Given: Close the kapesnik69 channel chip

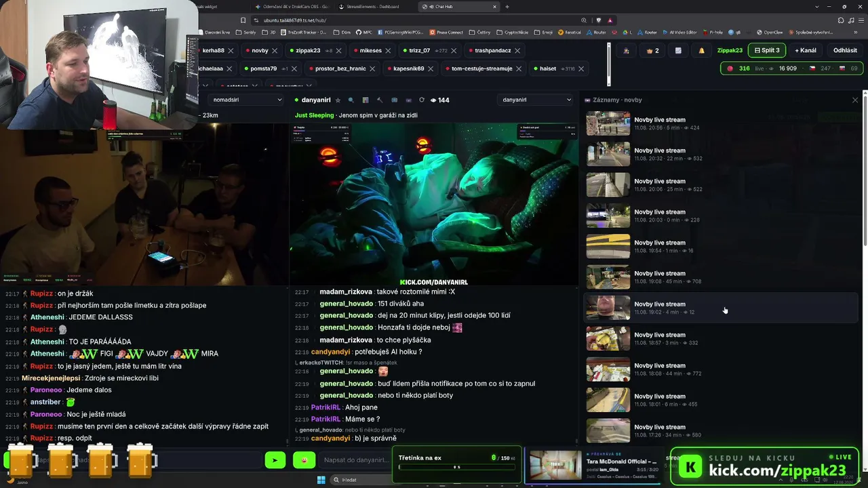Looking at the screenshot, I should [x=430, y=68].
